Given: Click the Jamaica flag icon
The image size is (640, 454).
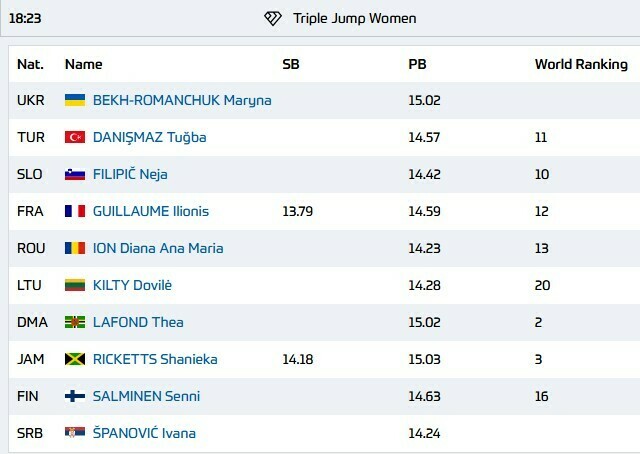Looking at the screenshot, I should click(74, 359).
